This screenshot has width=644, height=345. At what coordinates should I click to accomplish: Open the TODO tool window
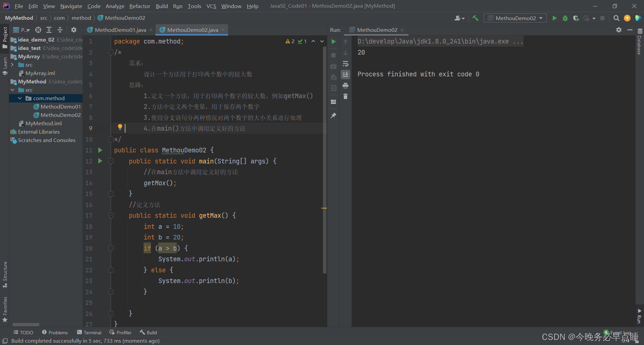pyautogui.click(x=23, y=332)
